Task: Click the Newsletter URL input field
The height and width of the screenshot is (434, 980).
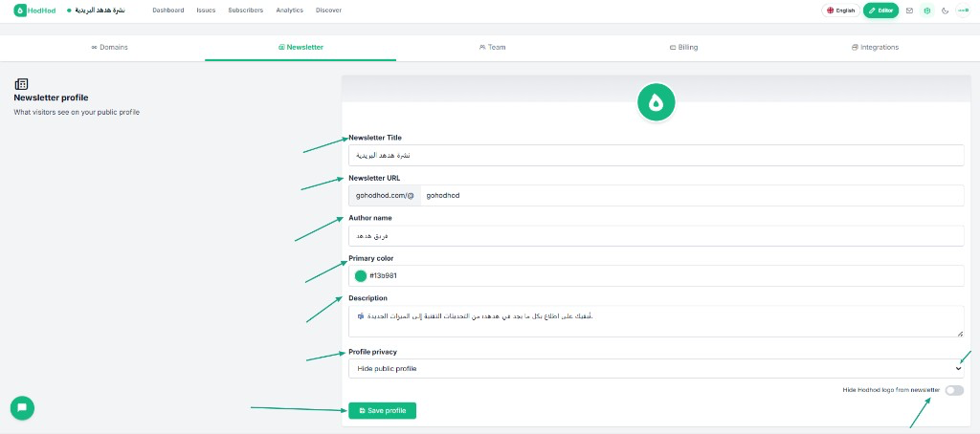Action: click(x=692, y=195)
